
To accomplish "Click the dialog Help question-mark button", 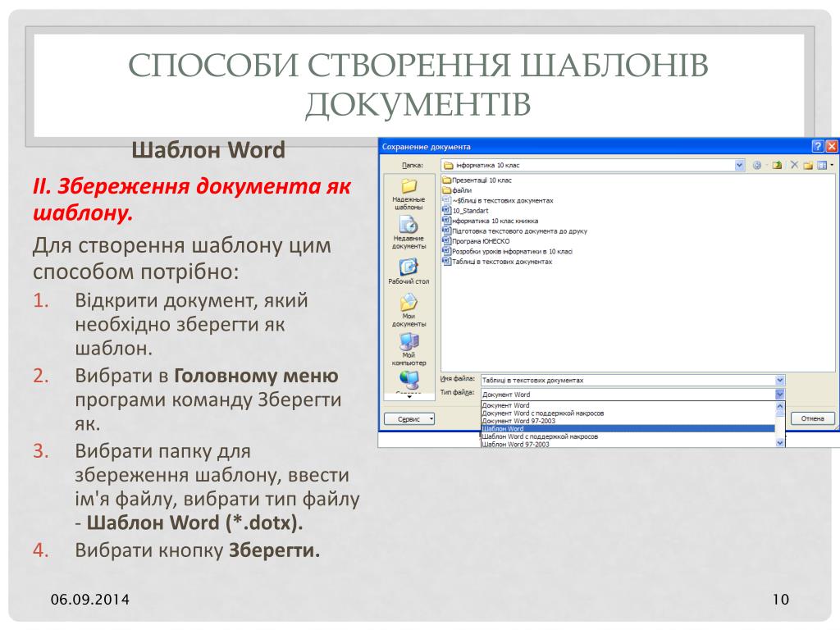I will [x=818, y=146].
